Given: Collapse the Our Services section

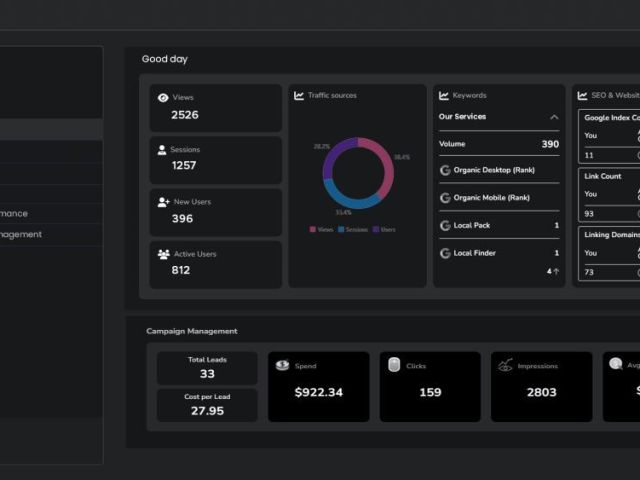Looking at the screenshot, I should pyautogui.click(x=554, y=117).
